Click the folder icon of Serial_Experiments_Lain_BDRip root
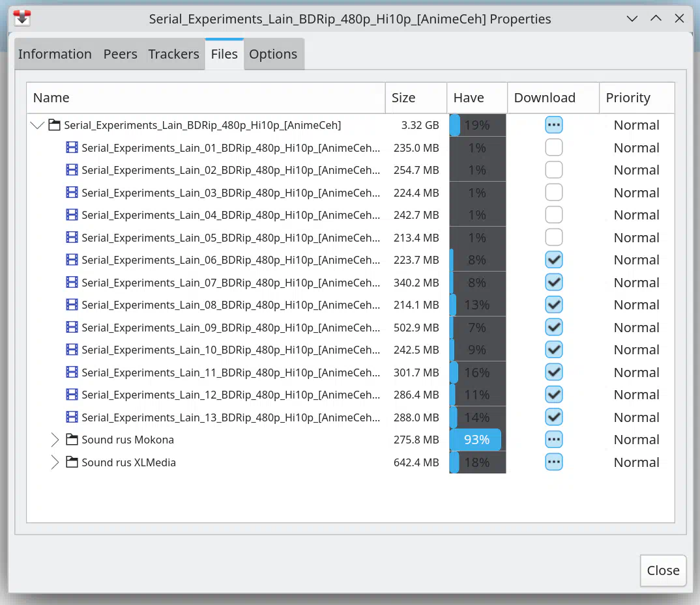Screen dimensions: 700x605 pyautogui.click(x=55, y=125)
